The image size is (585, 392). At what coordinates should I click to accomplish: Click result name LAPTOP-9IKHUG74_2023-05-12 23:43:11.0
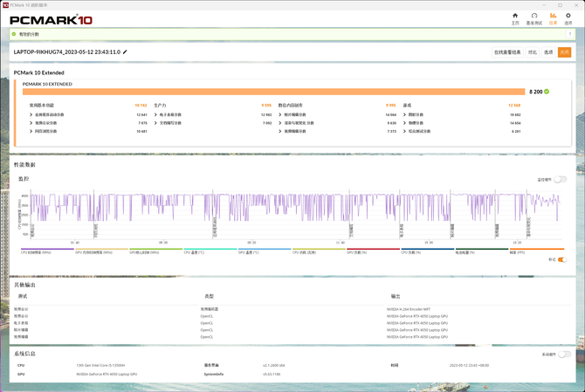67,52
